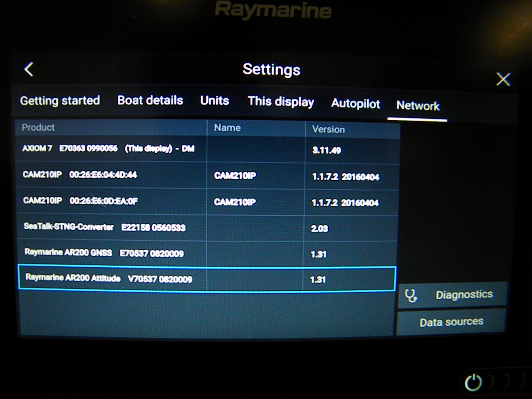This screenshot has height=399, width=532.
Task: Open the Boat details tab
Action: 150,101
